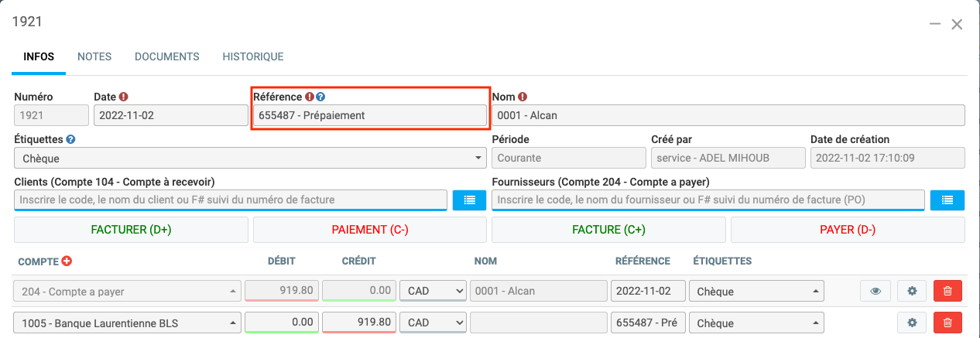Open the main Étiquettes Chèque dropdown
Image resolution: width=980 pixels, height=338 pixels.
[249, 159]
